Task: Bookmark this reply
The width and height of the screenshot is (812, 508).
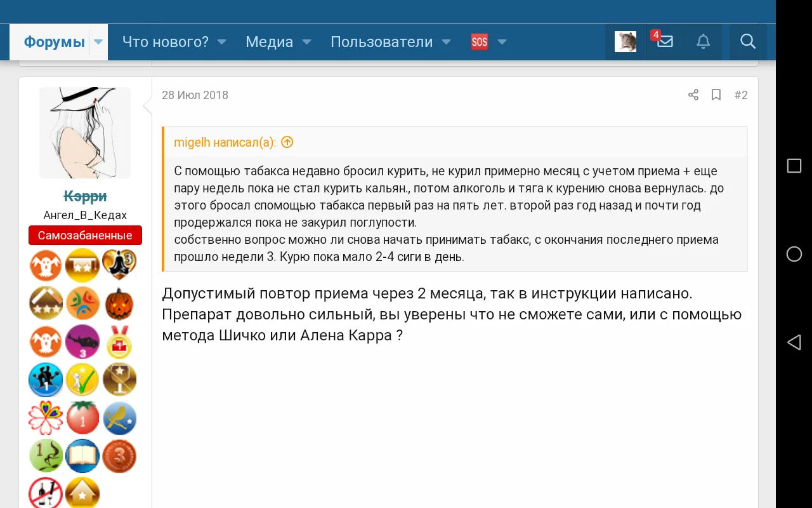Action: tap(716, 95)
